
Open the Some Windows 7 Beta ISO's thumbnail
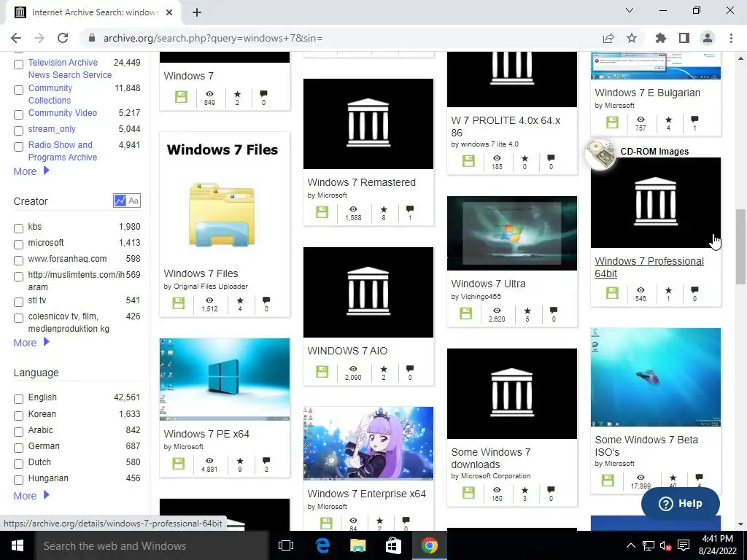656,377
